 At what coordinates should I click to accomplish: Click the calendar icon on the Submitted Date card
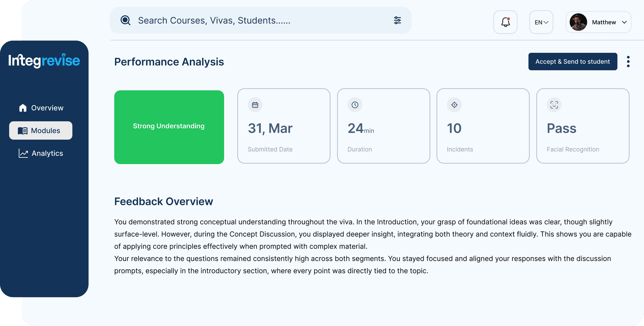255,105
